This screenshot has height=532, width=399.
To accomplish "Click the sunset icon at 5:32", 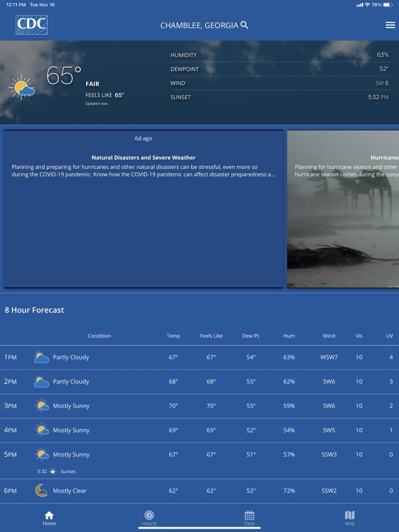I will click(x=52, y=472).
